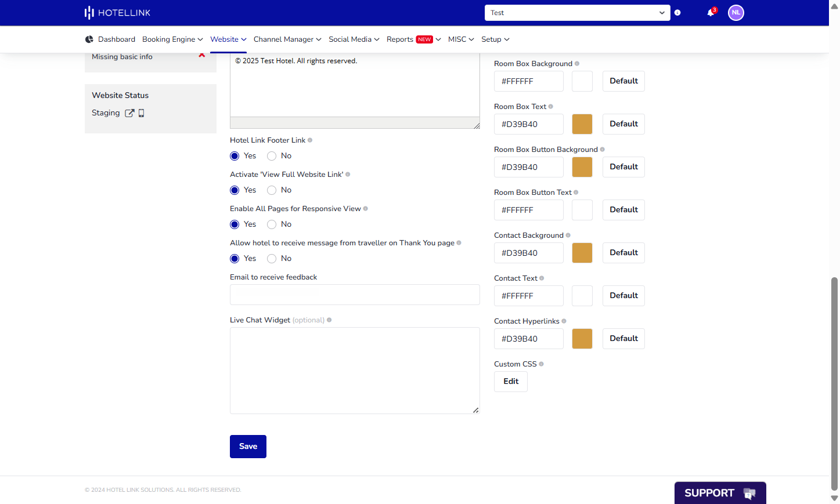
Task: Focus the Email to receive feedback field
Action: [x=355, y=295]
